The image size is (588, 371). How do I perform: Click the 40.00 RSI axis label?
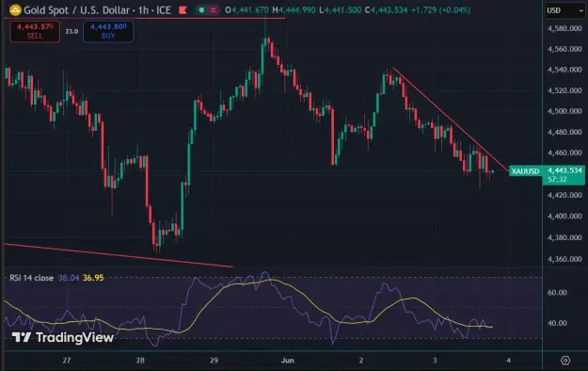[557, 323]
